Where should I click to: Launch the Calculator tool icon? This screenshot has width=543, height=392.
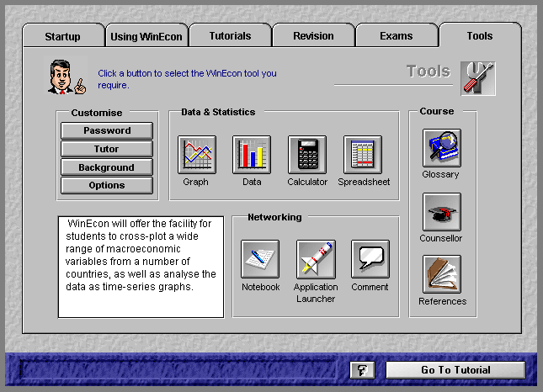[x=307, y=155]
